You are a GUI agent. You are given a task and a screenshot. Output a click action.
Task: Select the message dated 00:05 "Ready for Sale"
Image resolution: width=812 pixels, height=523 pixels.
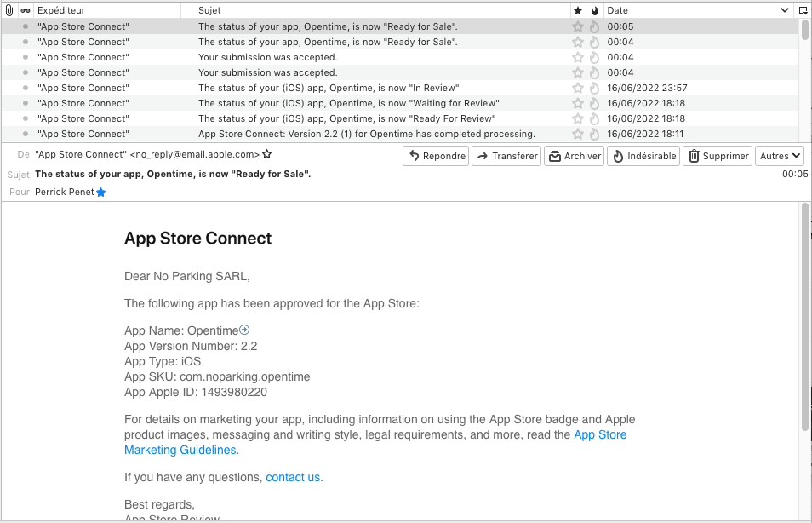point(400,26)
